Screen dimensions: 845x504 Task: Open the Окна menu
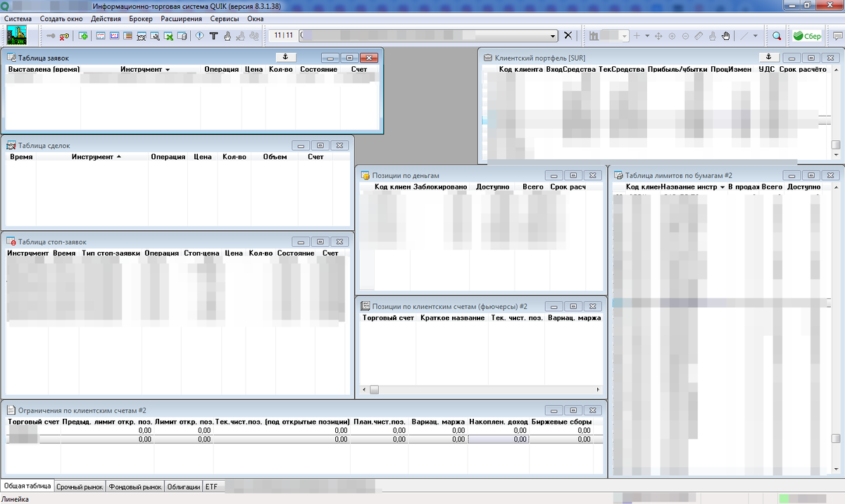256,19
